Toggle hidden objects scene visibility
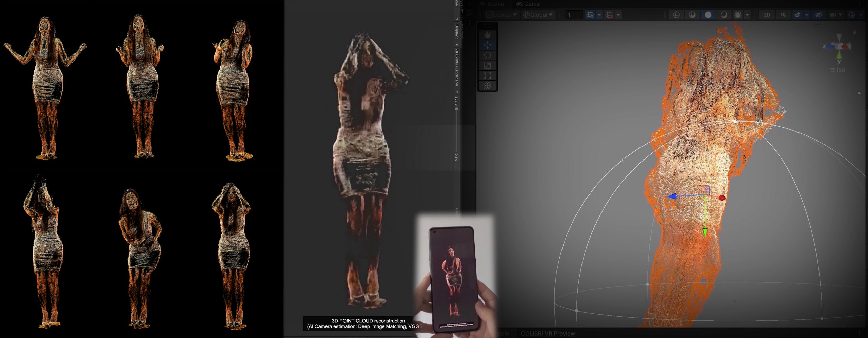The width and height of the screenshot is (868, 338). click(x=818, y=15)
